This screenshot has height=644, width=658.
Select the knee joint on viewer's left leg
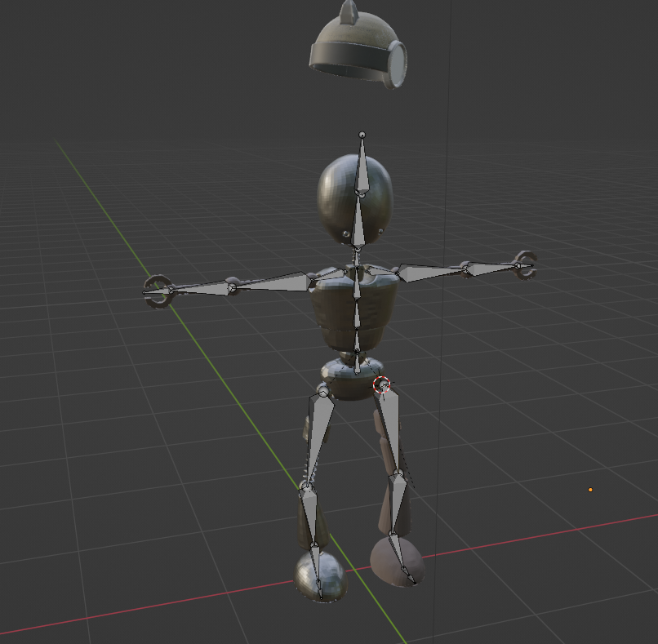click(307, 486)
